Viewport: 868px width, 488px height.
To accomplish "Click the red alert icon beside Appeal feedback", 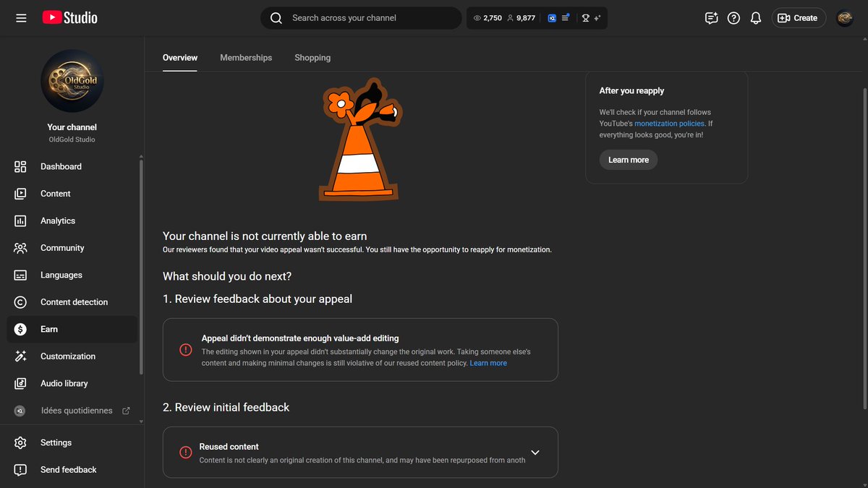I will (x=186, y=350).
